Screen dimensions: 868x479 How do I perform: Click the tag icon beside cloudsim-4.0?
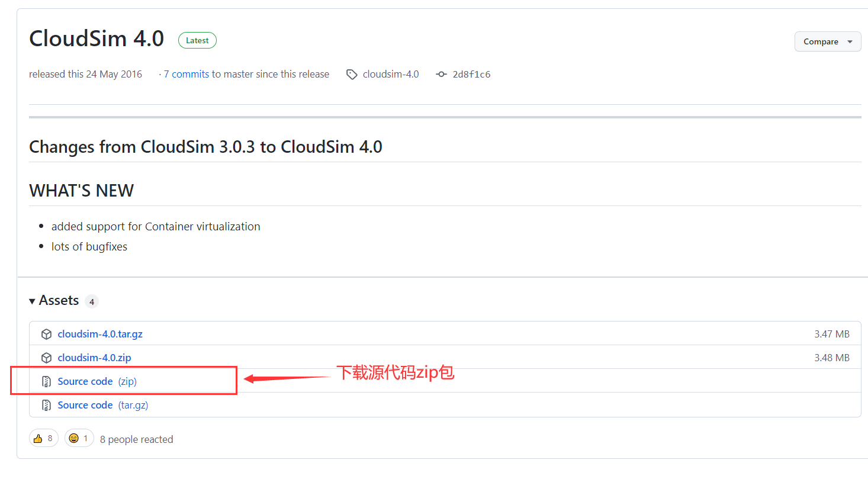click(x=352, y=75)
